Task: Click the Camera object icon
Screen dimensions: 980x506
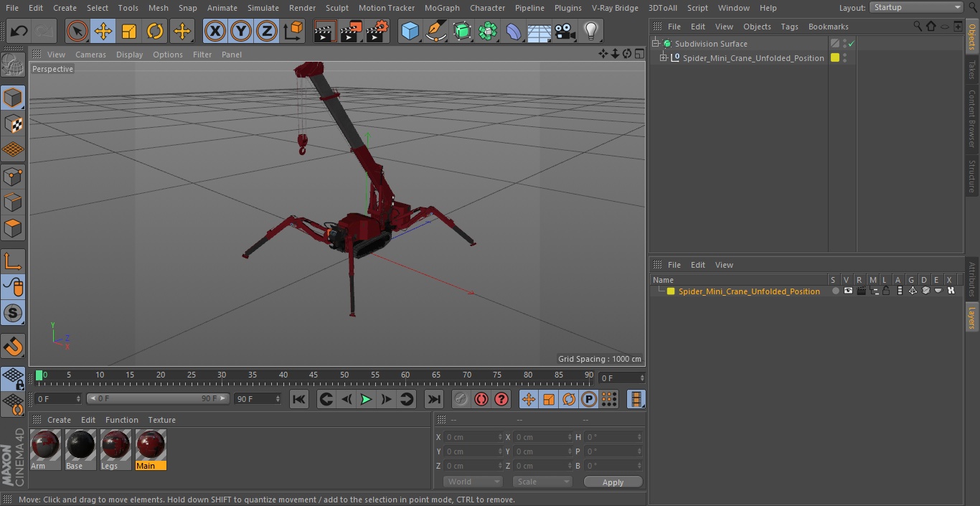Action: (565, 31)
